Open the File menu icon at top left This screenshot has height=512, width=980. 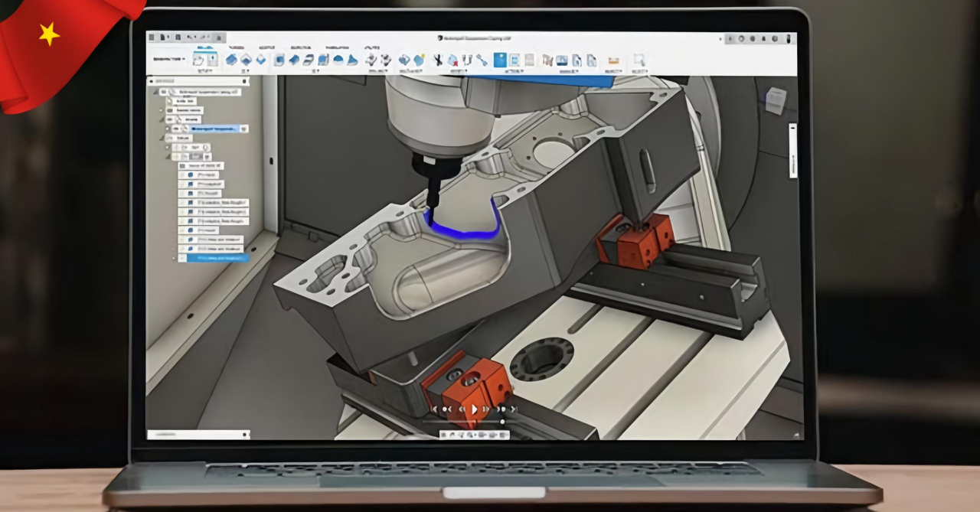(151, 37)
